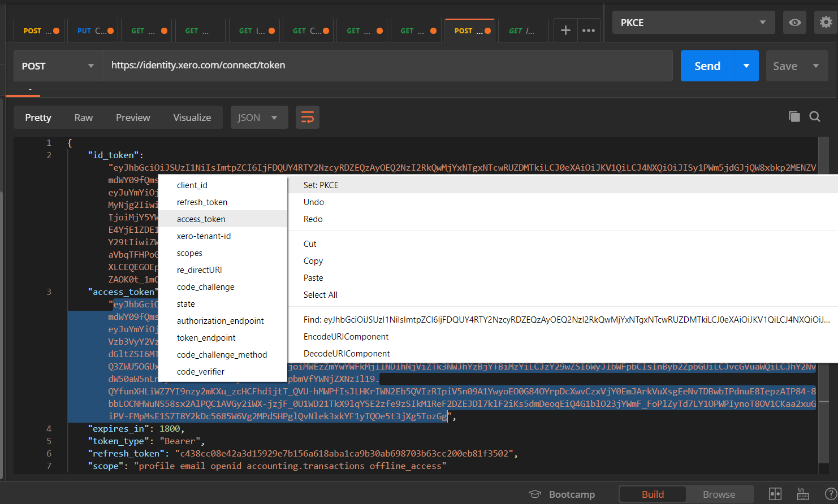Select Set: PKCE in context menu
The image size is (838, 504).
pos(563,185)
